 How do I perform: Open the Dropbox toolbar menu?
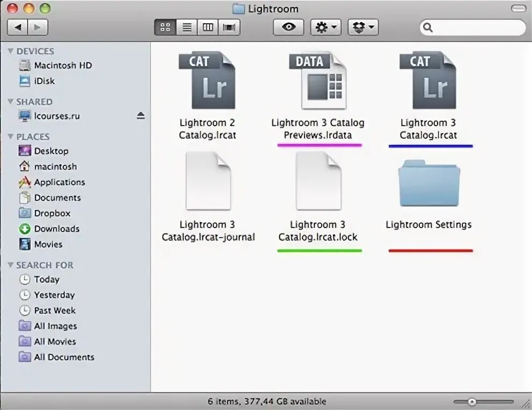363,27
